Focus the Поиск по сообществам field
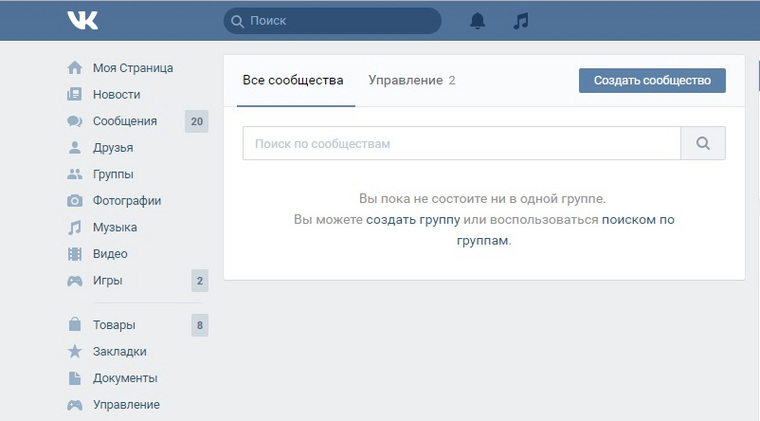This screenshot has height=421, width=760. coord(462,143)
